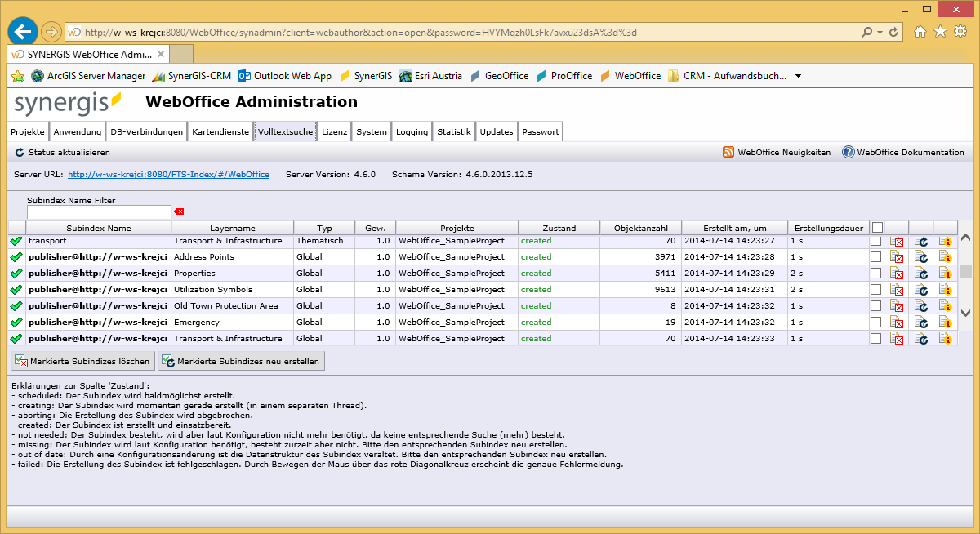Click Status aktualisieren refresh icon

coord(18,152)
